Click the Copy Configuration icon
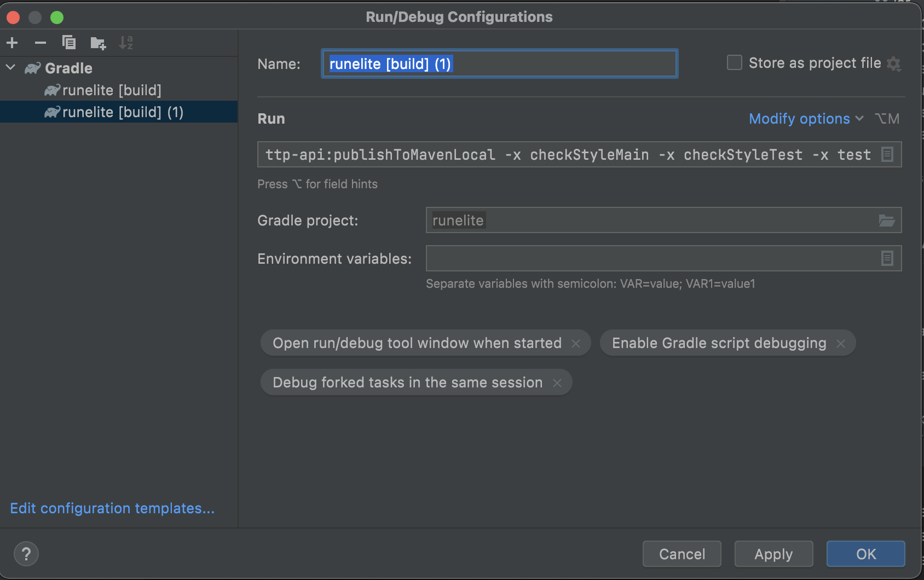 (69, 43)
